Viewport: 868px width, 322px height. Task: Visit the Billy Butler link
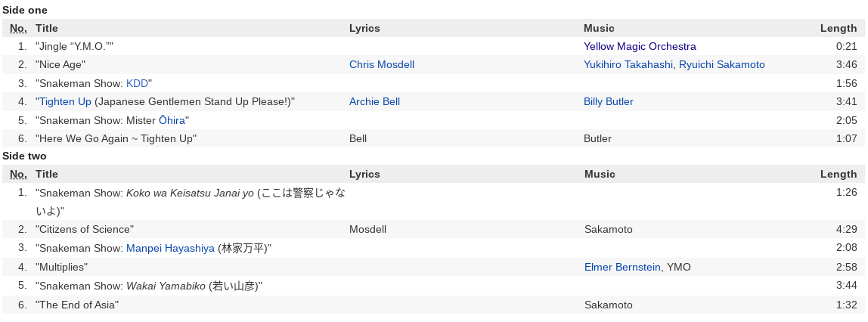609,102
